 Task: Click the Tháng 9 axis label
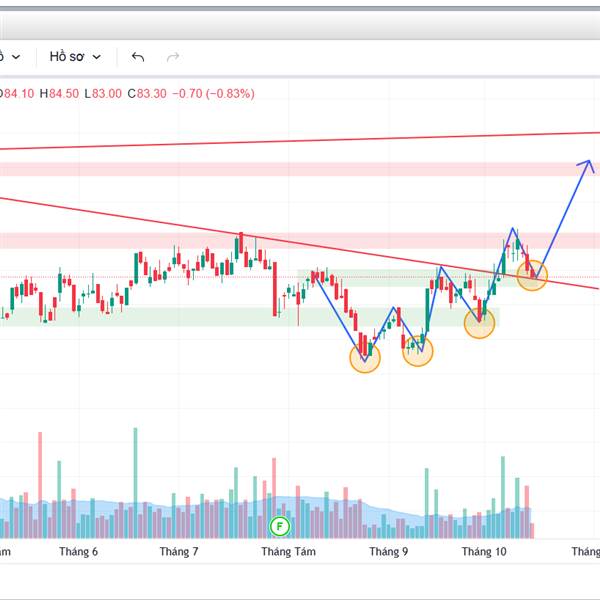tap(388, 551)
